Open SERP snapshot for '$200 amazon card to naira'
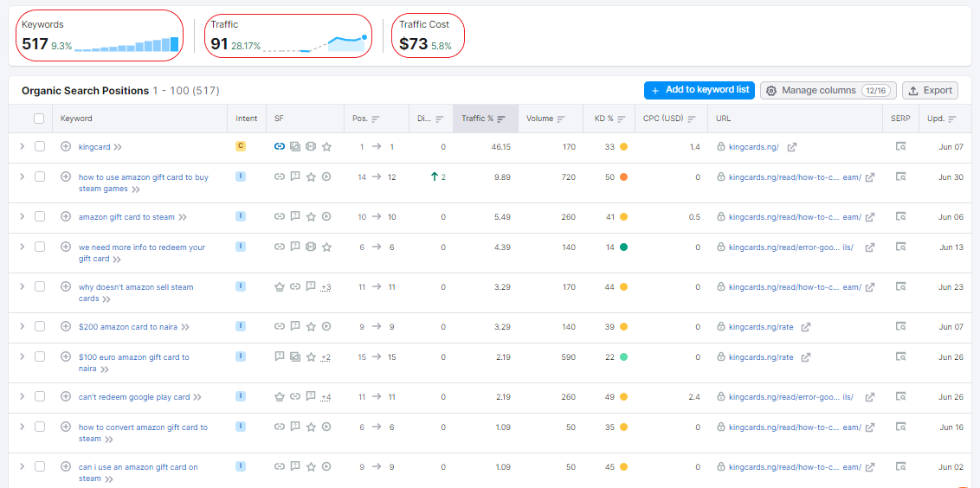The height and width of the screenshot is (488, 980). coord(900,327)
